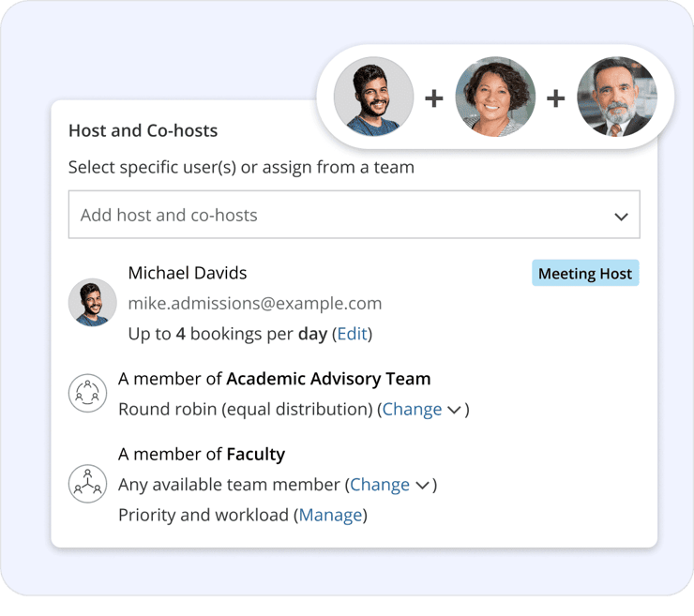This screenshot has height=616, width=694.
Task: Click the mike.admissions@example.com email text
Action: (x=255, y=303)
